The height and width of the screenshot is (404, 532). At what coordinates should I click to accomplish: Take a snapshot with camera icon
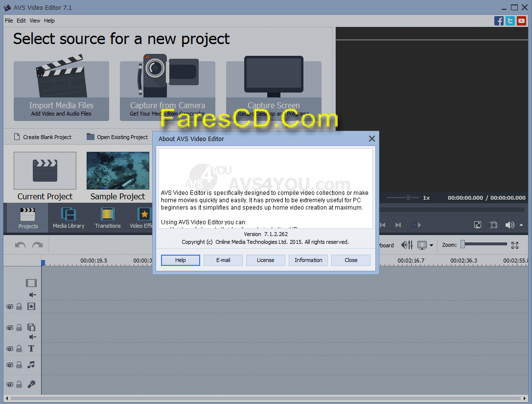coord(493,225)
